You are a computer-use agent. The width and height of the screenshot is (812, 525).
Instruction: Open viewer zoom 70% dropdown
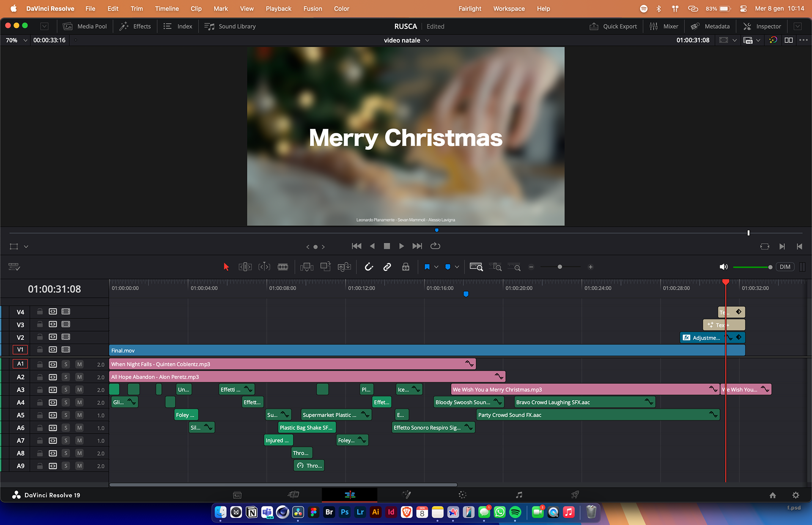pos(16,40)
